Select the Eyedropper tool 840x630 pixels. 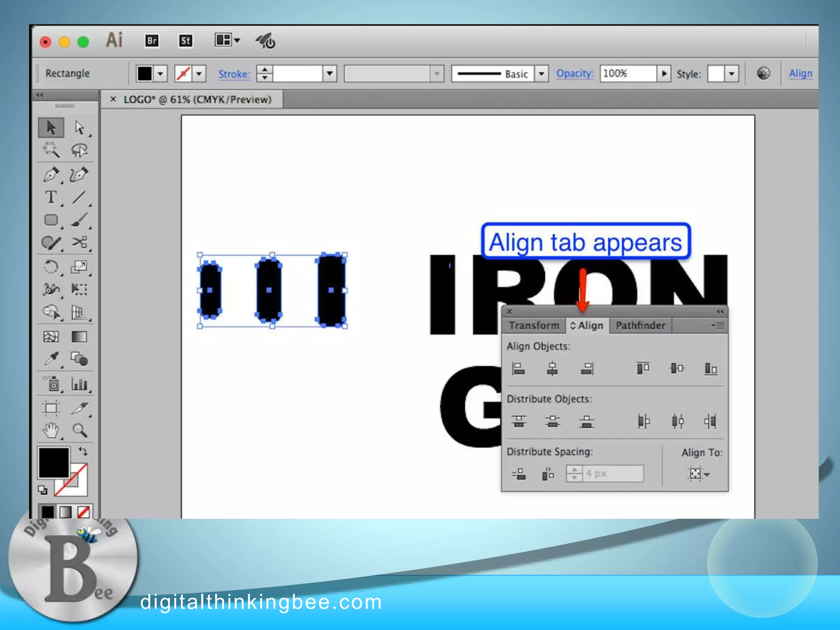tap(51, 359)
